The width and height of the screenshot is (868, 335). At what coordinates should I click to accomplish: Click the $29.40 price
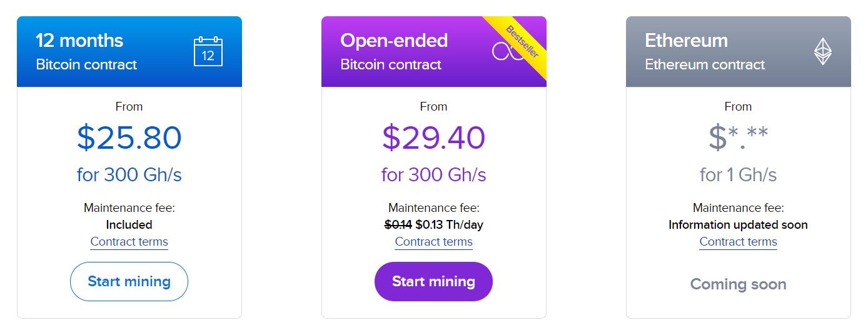click(434, 138)
